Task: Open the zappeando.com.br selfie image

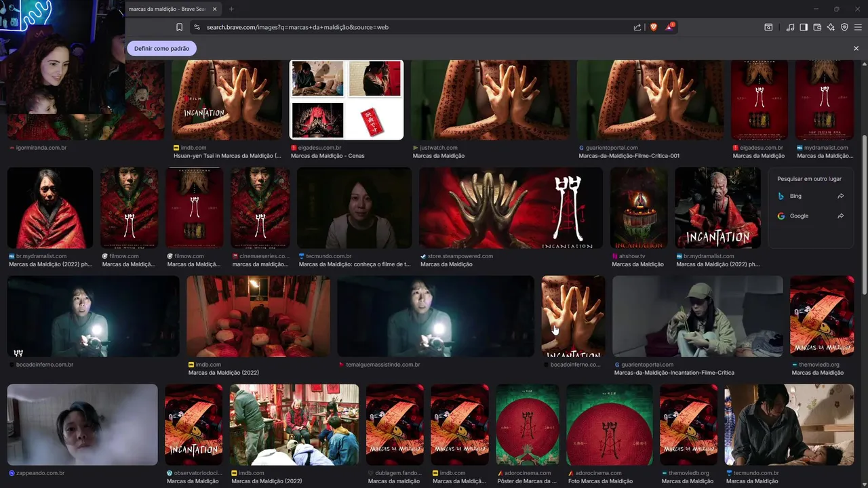Action: pyautogui.click(x=83, y=425)
